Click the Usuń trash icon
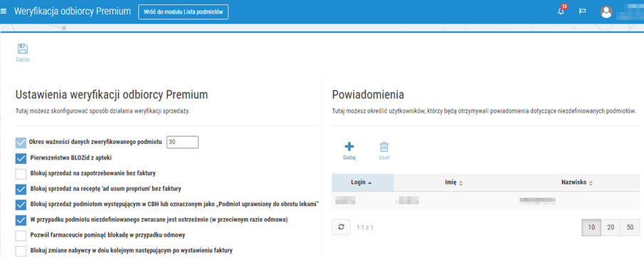Screen dimensions: 644x258 (x=384, y=147)
